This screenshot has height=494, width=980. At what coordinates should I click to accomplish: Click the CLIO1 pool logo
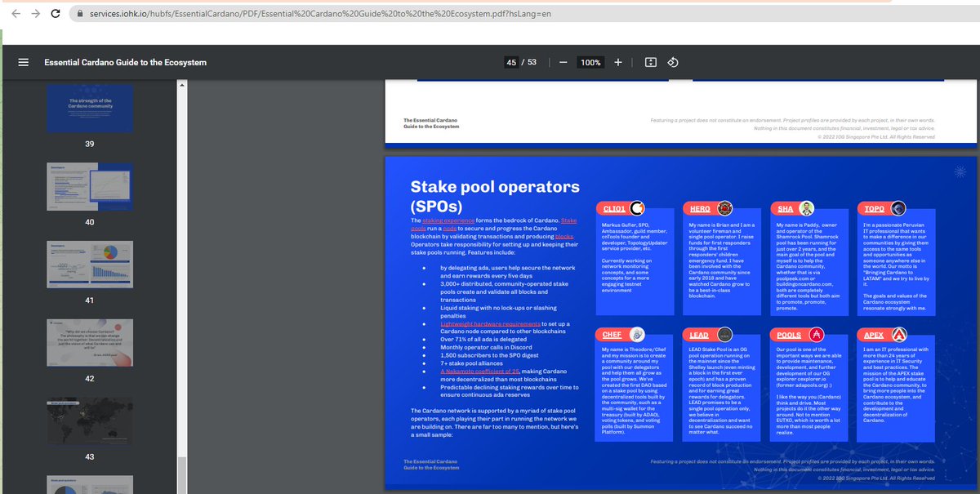coord(638,208)
